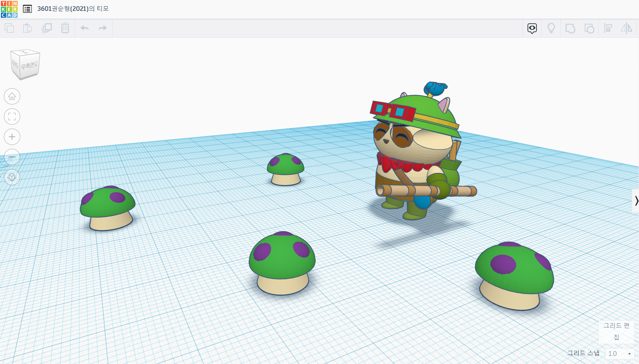Click the Delete trash icon
Screen dimensions: 639x364
[x=65, y=28]
